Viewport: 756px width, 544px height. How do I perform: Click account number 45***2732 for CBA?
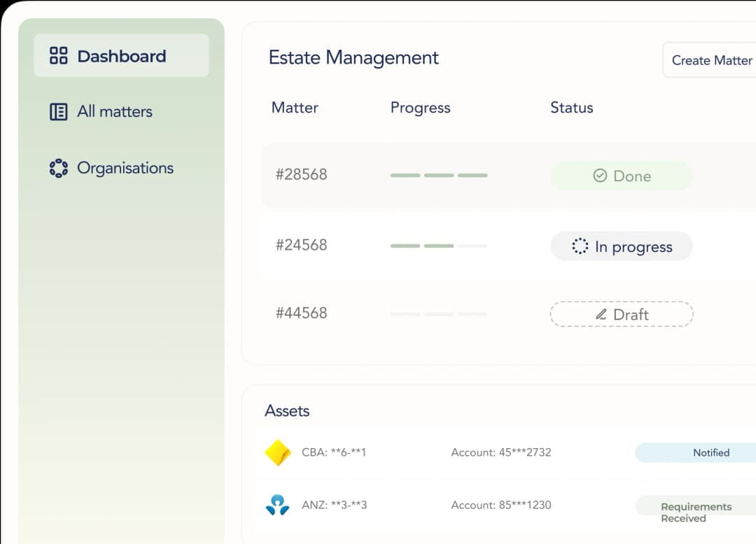tap(501, 452)
